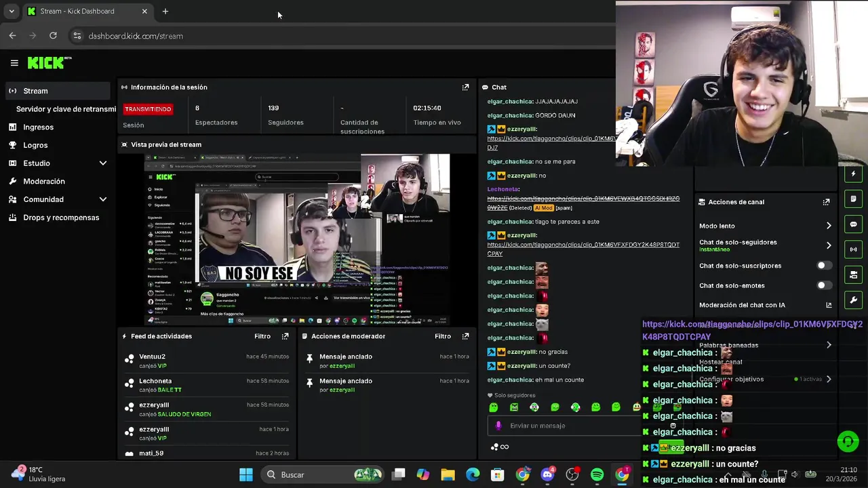Expand the Estudio sidebar section
The width and height of the screenshot is (868, 488).
click(x=103, y=163)
